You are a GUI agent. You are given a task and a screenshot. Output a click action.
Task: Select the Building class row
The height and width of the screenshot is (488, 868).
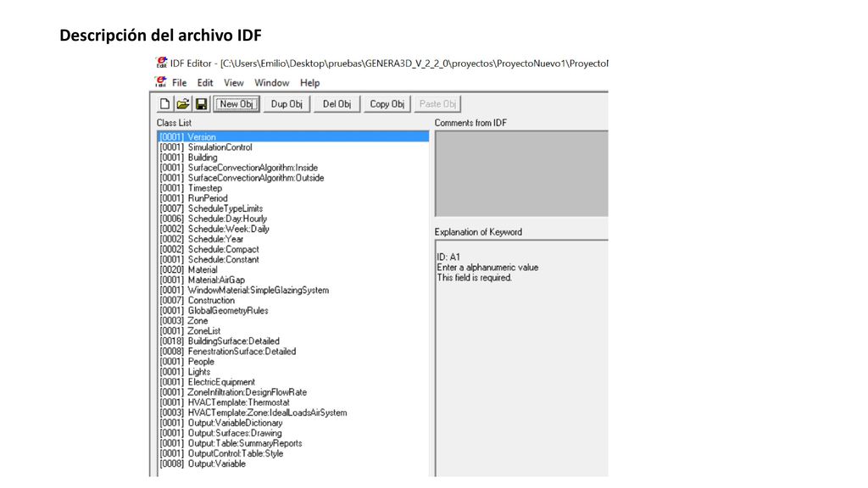click(293, 157)
